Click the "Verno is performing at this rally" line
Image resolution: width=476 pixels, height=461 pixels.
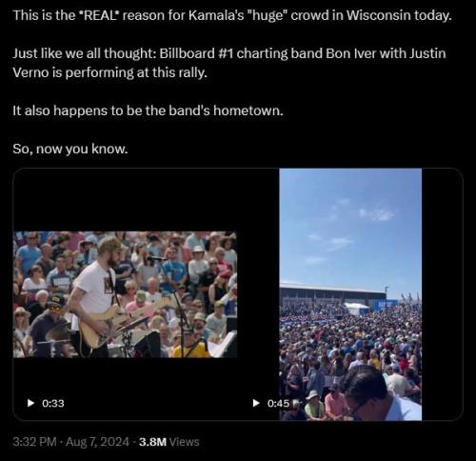109,72
